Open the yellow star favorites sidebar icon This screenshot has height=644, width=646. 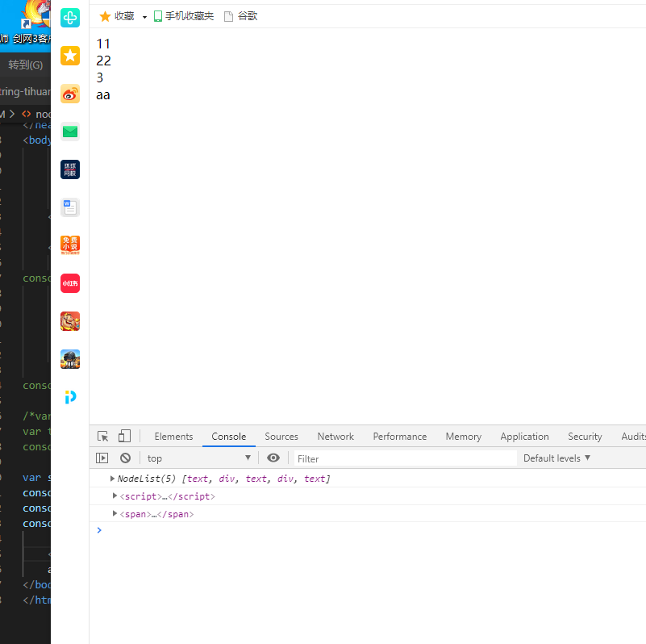70,56
